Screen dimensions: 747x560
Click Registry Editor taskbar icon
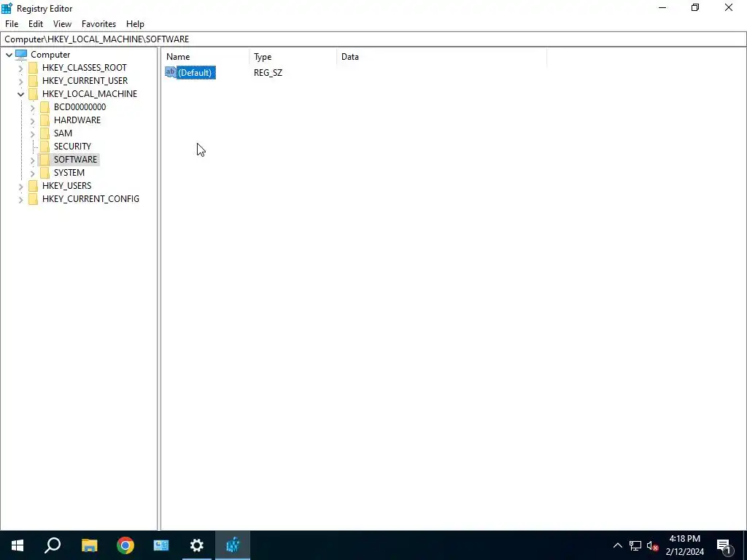[x=233, y=545]
